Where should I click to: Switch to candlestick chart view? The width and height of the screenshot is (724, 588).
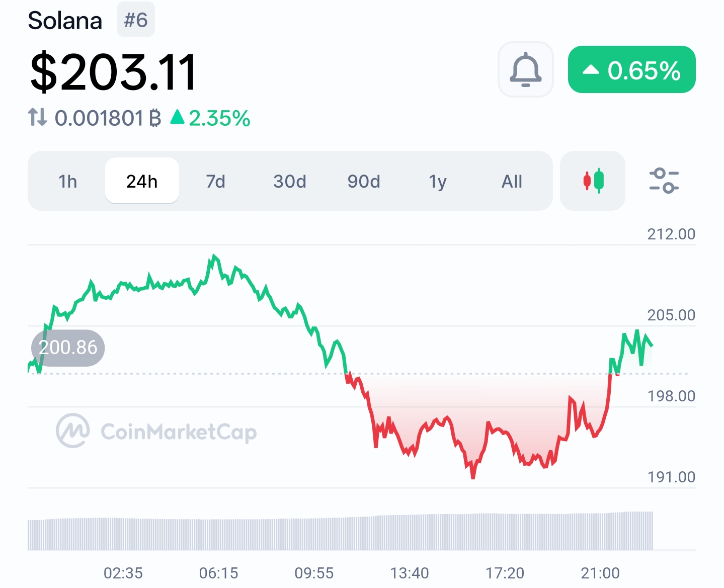click(593, 181)
